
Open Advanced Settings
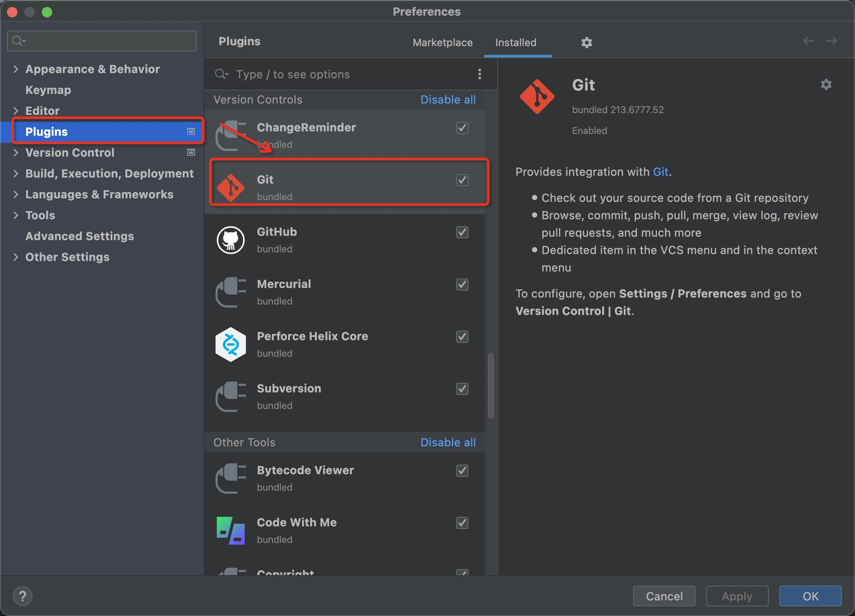coord(80,236)
